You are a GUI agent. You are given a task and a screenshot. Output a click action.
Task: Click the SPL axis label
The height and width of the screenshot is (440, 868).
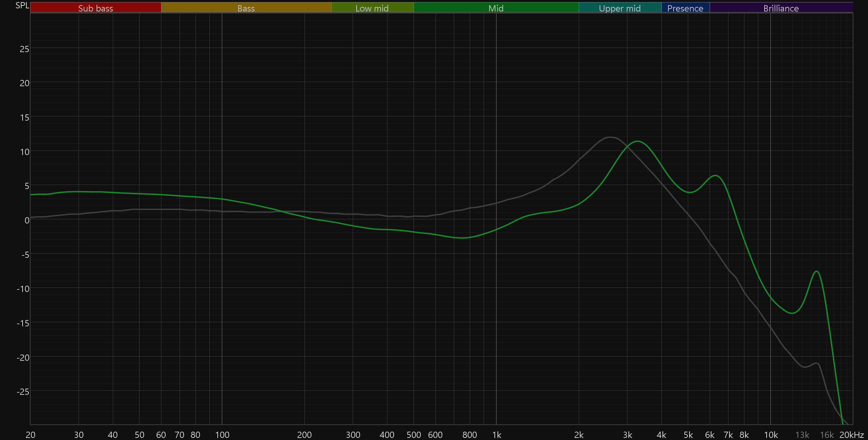pyautogui.click(x=22, y=5)
